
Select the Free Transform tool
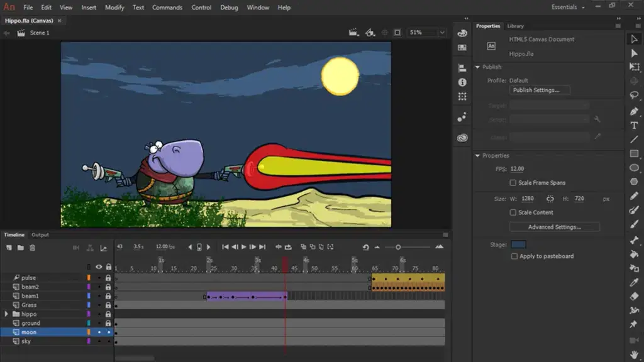pos(635,66)
